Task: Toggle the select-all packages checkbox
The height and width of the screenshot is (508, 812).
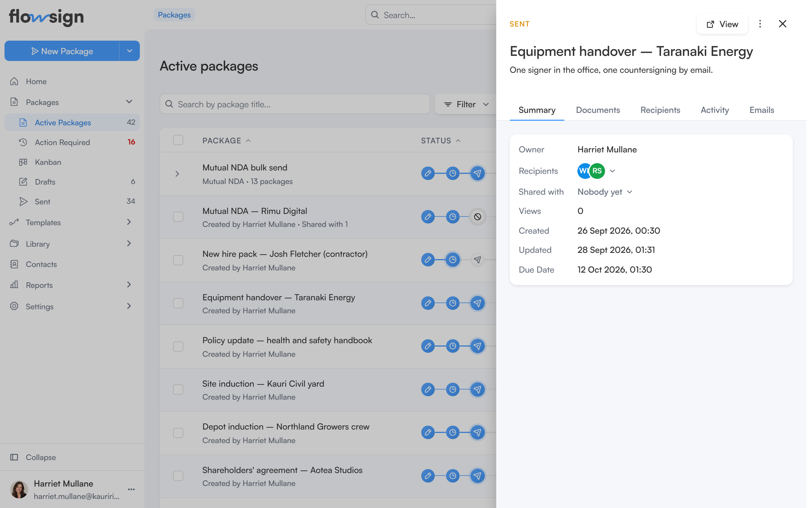Action: (x=178, y=140)
